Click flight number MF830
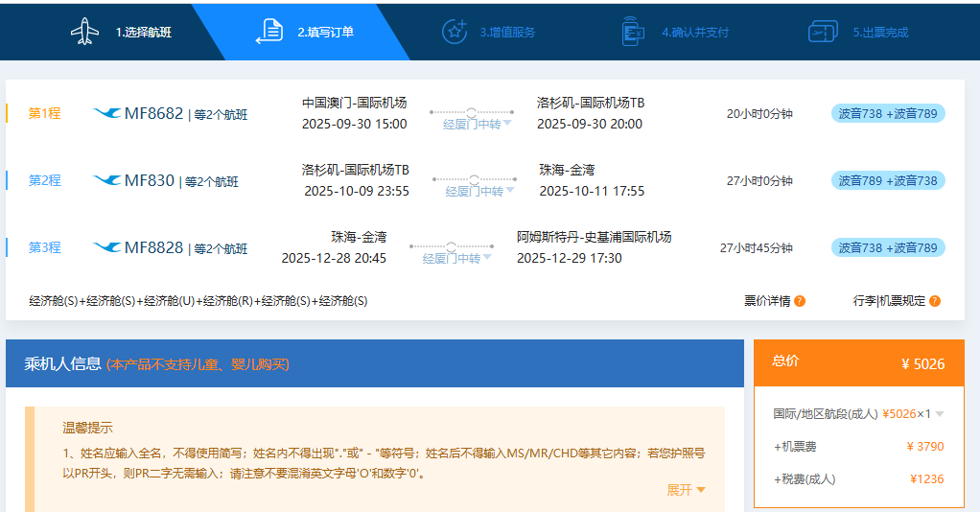The width and height of the screenshot is (980, 512). click(150, 180)
